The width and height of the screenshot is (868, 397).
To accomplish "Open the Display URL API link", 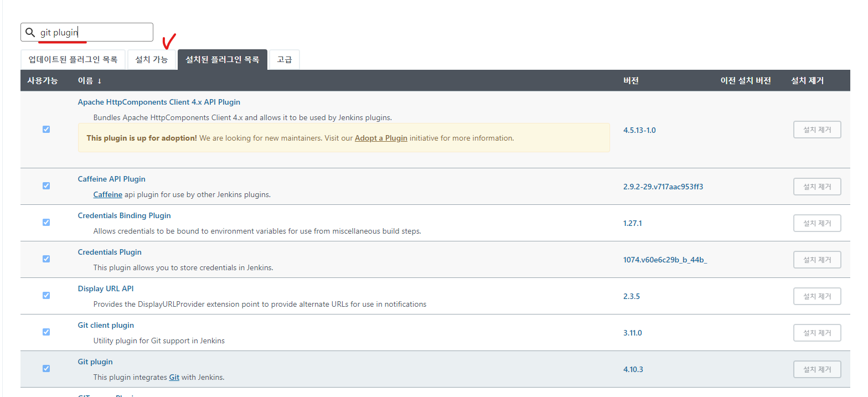I will (x=106, y=288).
